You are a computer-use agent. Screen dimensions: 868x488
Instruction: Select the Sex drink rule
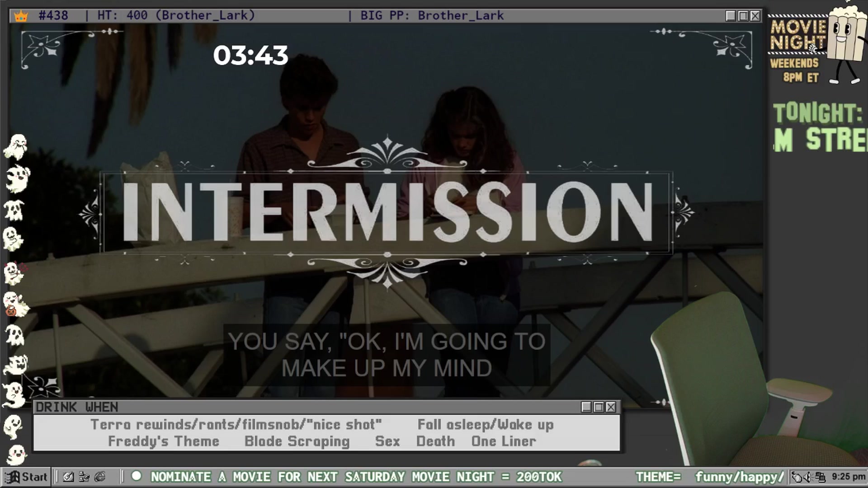387,441
